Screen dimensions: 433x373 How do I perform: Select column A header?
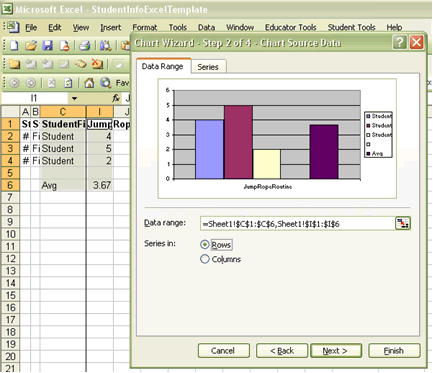point(25,112)
